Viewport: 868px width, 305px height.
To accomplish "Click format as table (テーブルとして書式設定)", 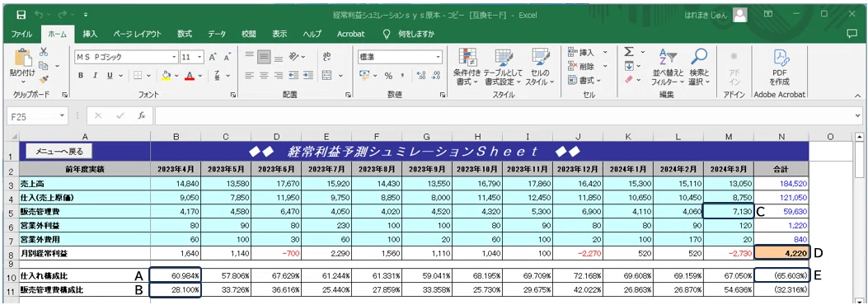I will coord(503,67).
